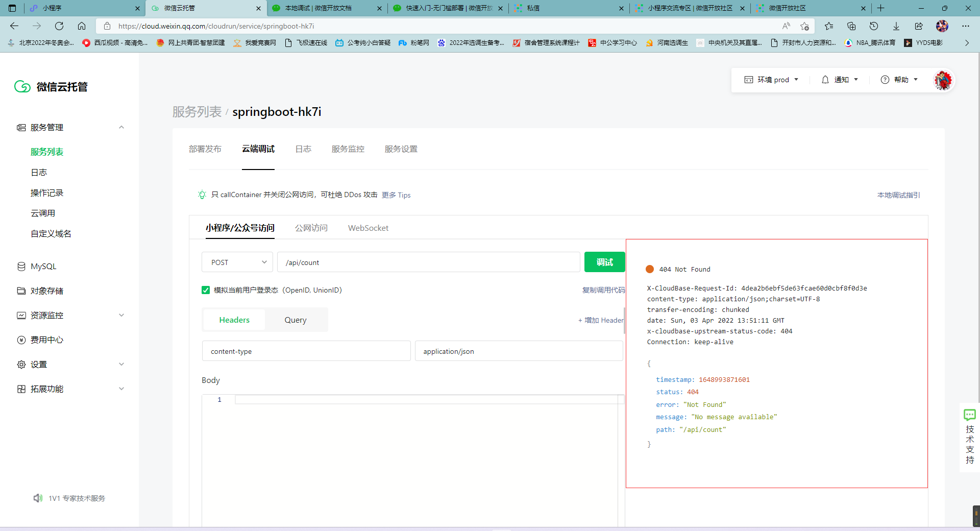Click the 费用中心 coin icon

point(21,340)
